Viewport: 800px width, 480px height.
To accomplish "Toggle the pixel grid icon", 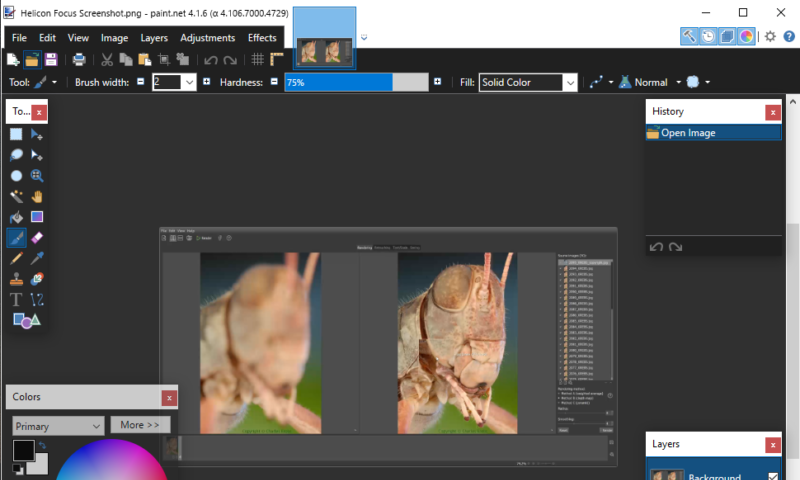I will coord(258,60).
